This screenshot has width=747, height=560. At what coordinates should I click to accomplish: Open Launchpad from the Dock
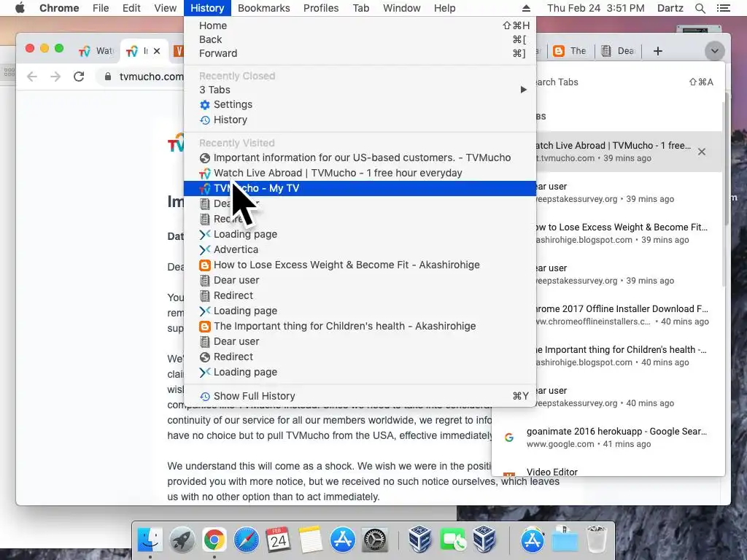[x=182, y=540]
